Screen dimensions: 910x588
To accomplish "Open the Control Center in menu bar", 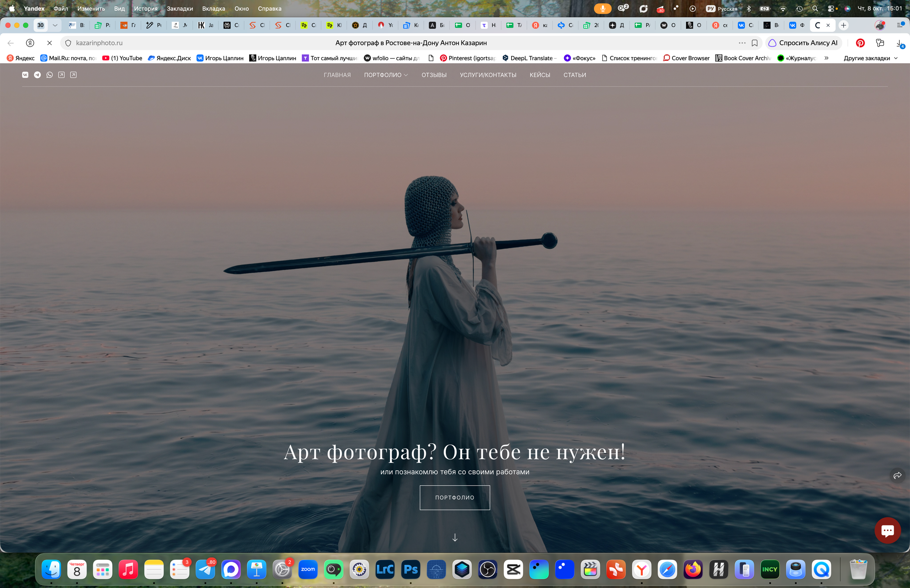I will coord(831,9).
